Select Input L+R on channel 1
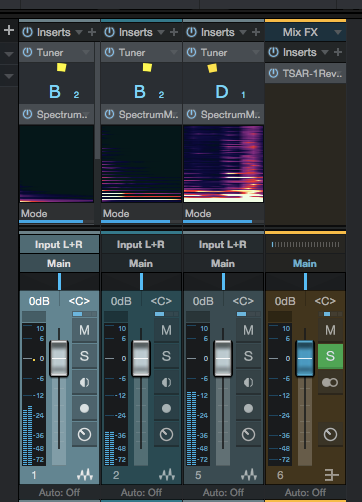This screenshot has width=362, height=502. (59, 244)
